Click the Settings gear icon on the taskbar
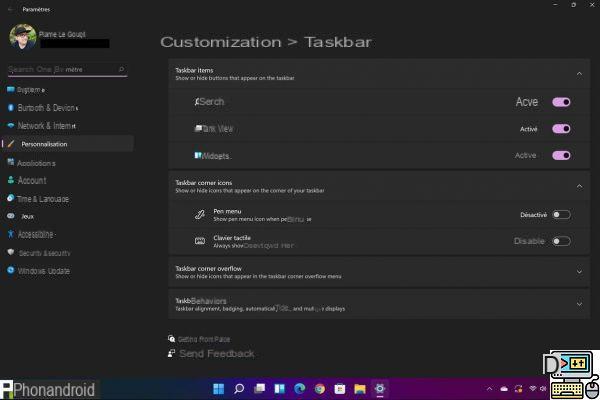 [380, 389]
